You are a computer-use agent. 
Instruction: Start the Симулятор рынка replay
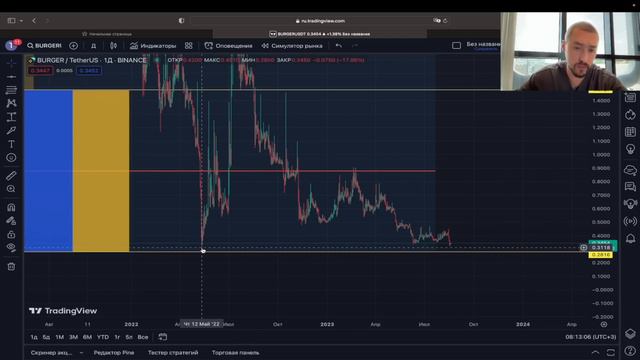[292, 46]
